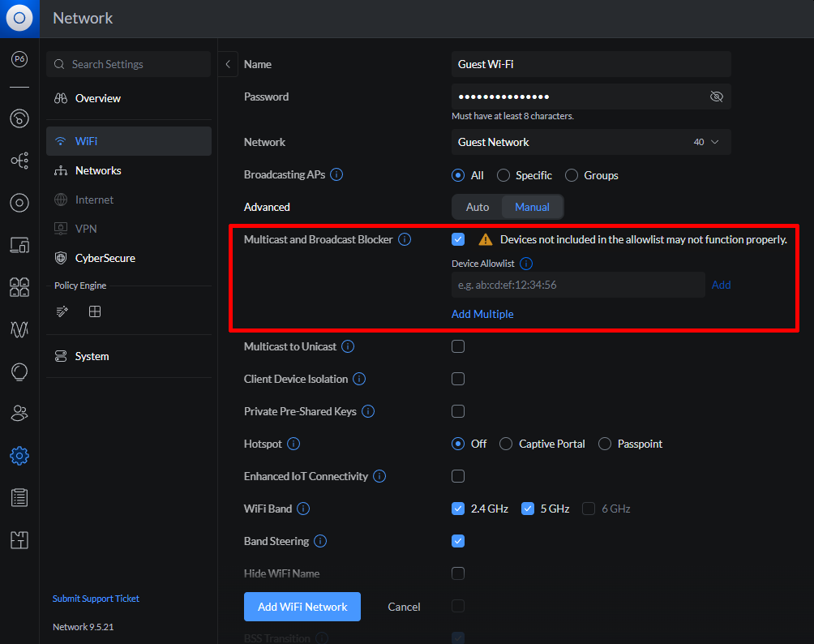Screen dimensions: 814x644
Task: Click info icon next to Band Steering
Action: tap(320, 541)
